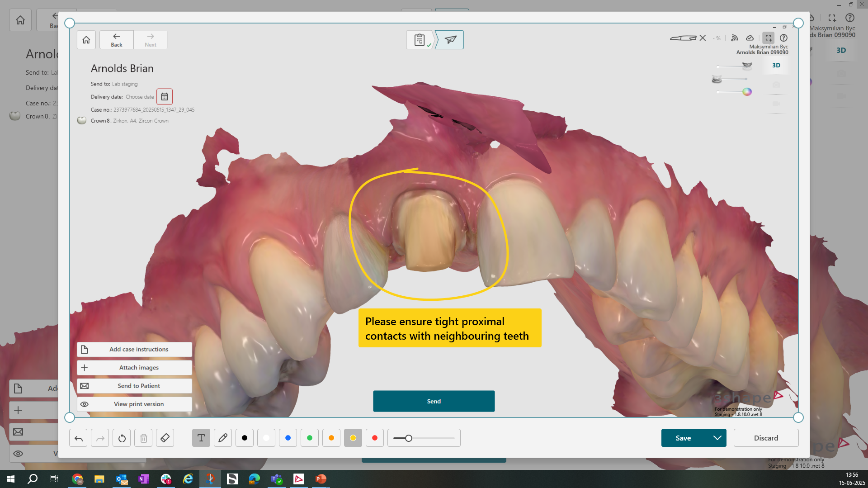Activate the text tool (T)
868x488 pixels.
pos(201,438)
